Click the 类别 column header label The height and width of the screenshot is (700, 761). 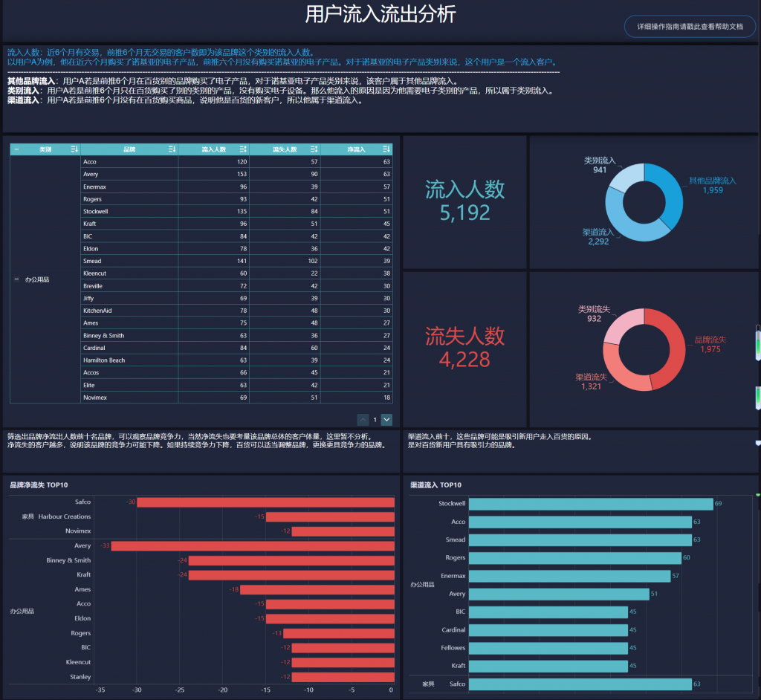click(x=45, y=149)
